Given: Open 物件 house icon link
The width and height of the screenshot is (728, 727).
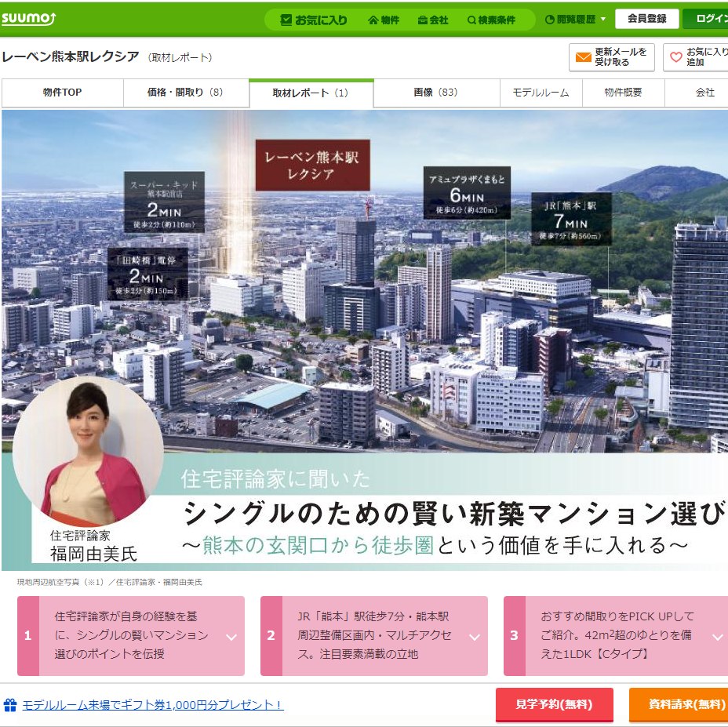Looking at the screenshot, I should (384, 20).
